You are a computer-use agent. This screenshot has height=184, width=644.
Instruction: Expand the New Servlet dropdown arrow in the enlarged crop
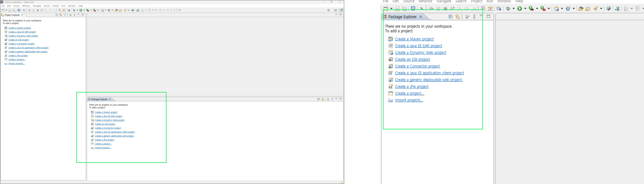[x=574, y=8]
